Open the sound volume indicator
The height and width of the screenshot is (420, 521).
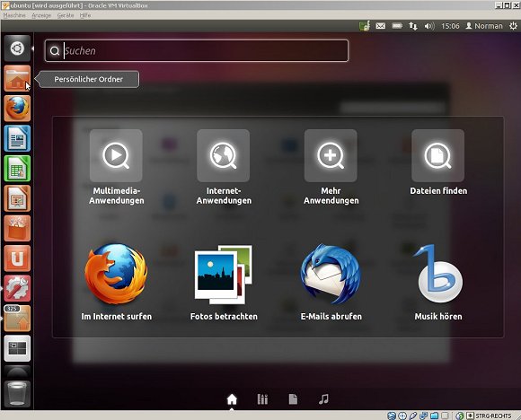tap(429, 26)
